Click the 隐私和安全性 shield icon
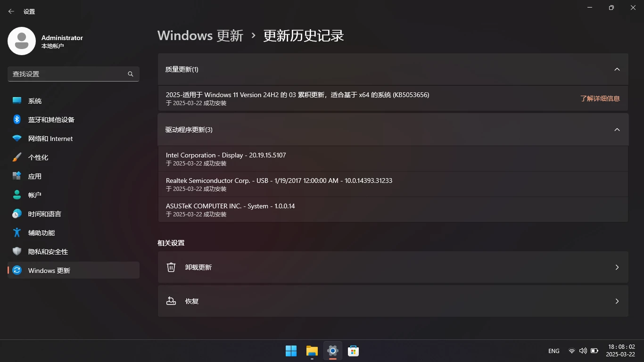 point(17,252)
